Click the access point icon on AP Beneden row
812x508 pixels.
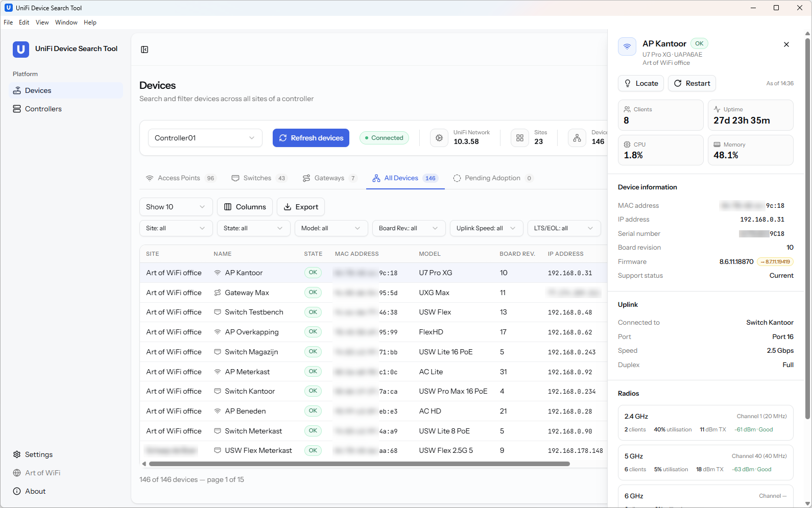pos(218,411)
